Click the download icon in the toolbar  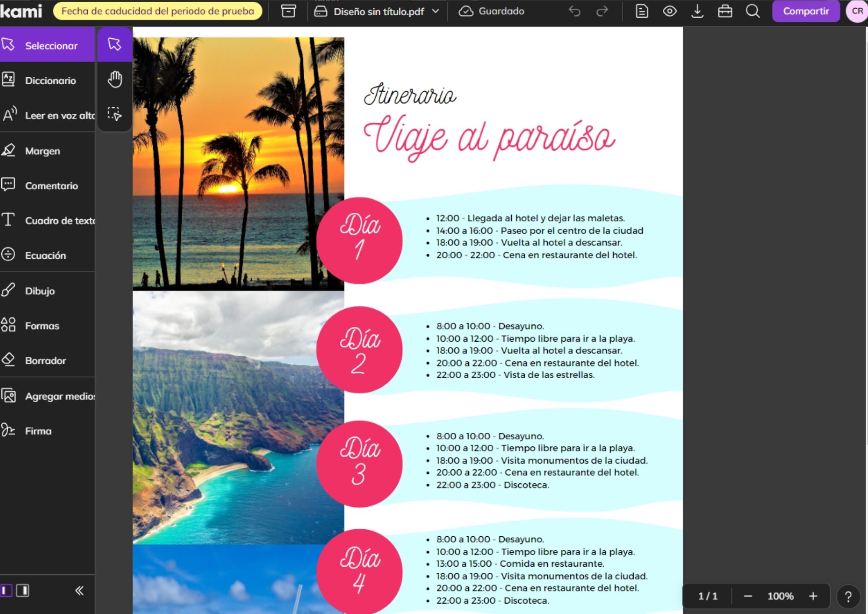click(697, 11)
